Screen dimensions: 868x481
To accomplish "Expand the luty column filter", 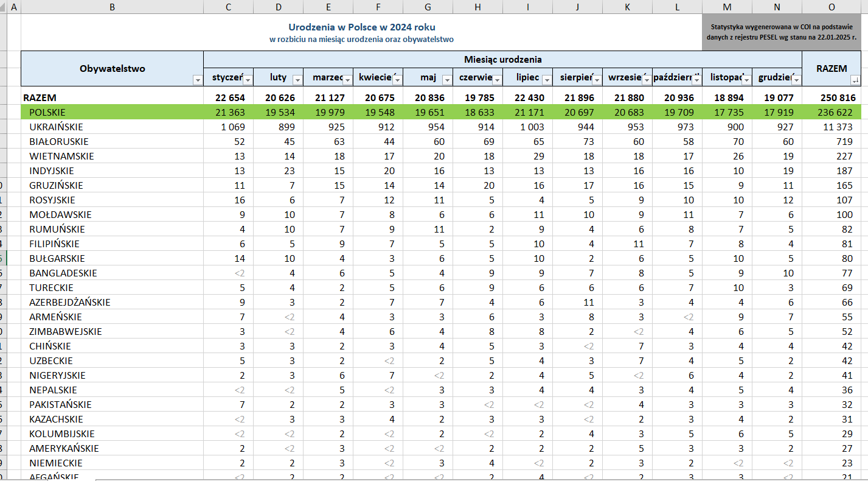I will 297,80.
